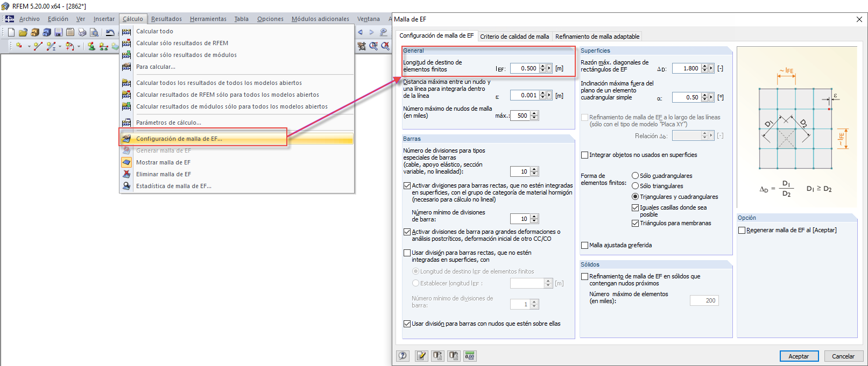
Task: Click the pan hand view icon
Action: click(x=362, y=46)
